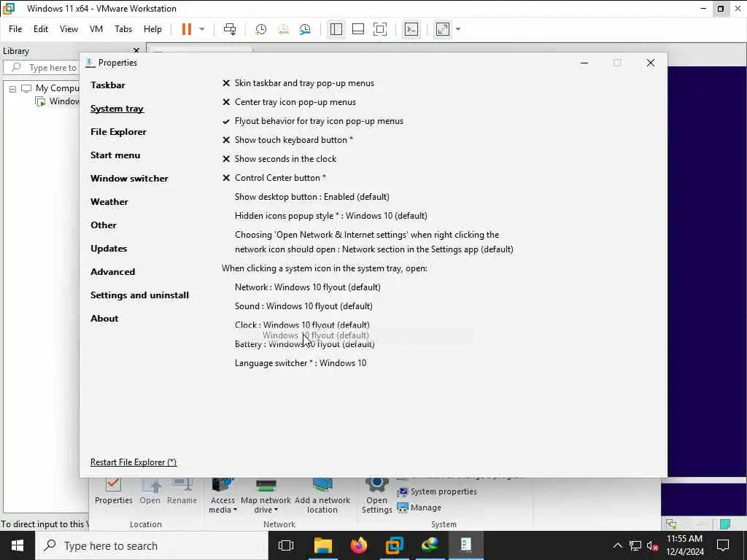Show hidden tray icons chevron

point(617,545)
